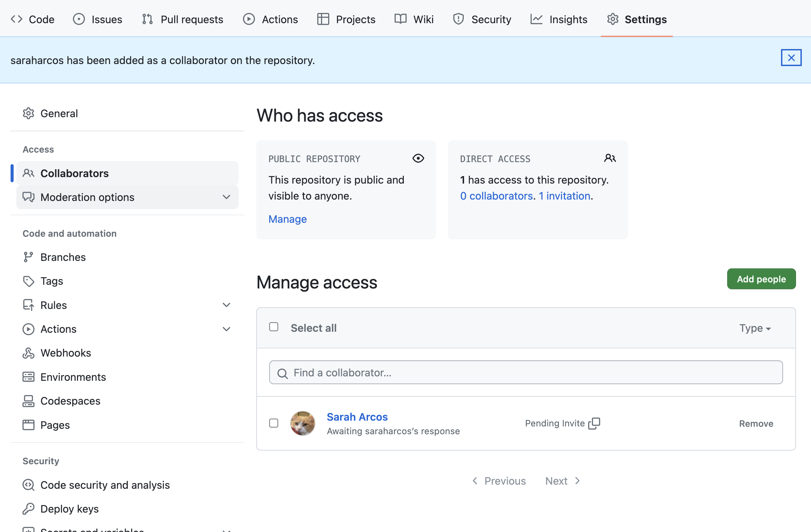Click the search magnifier icon

coord(282,374)
